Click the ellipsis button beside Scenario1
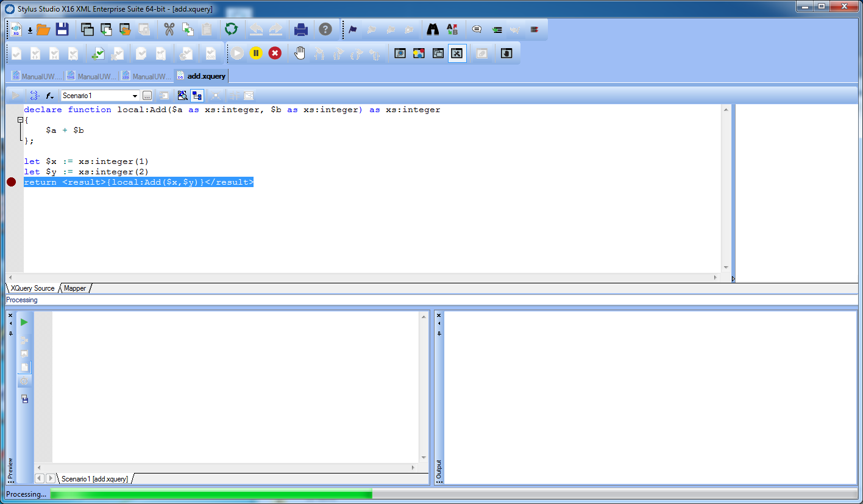863x504 pixels. (x=147, y=96)
